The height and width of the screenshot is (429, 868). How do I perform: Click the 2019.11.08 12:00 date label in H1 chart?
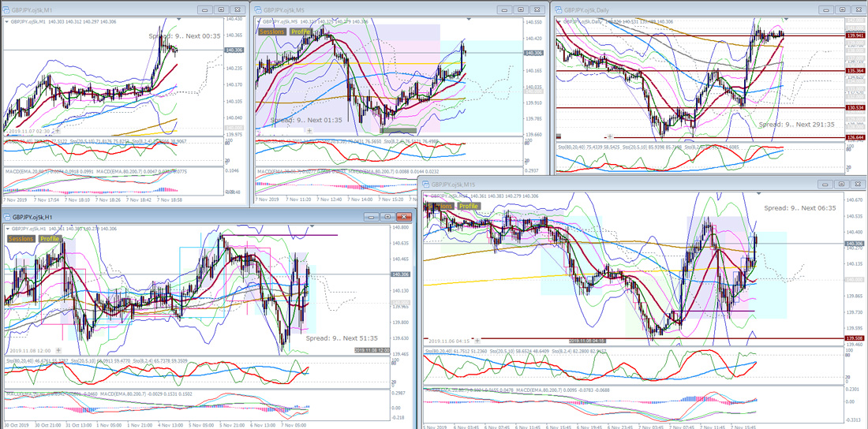coord(29,350)
